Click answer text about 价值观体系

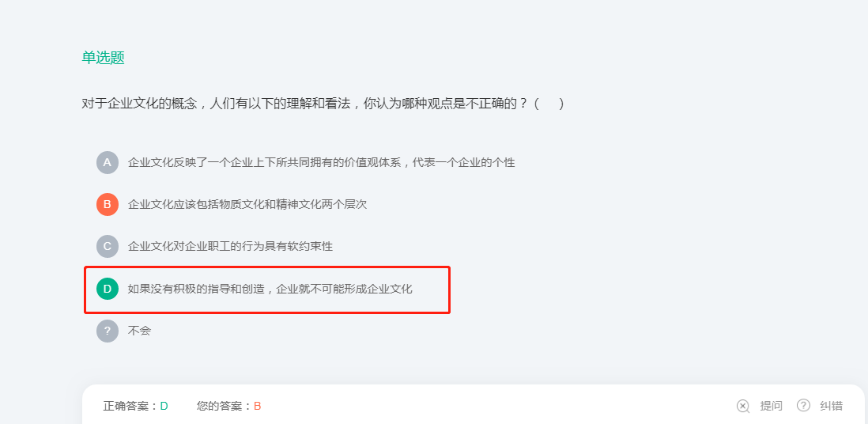(x=322, y=163)
